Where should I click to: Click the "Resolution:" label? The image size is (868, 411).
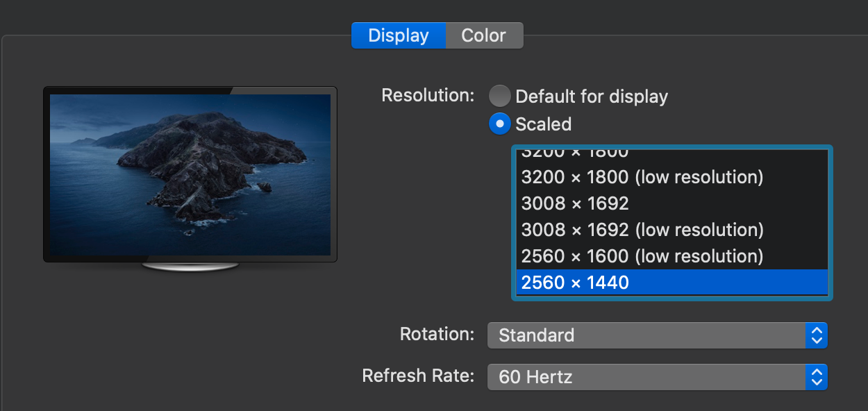(x=428, y=95)
